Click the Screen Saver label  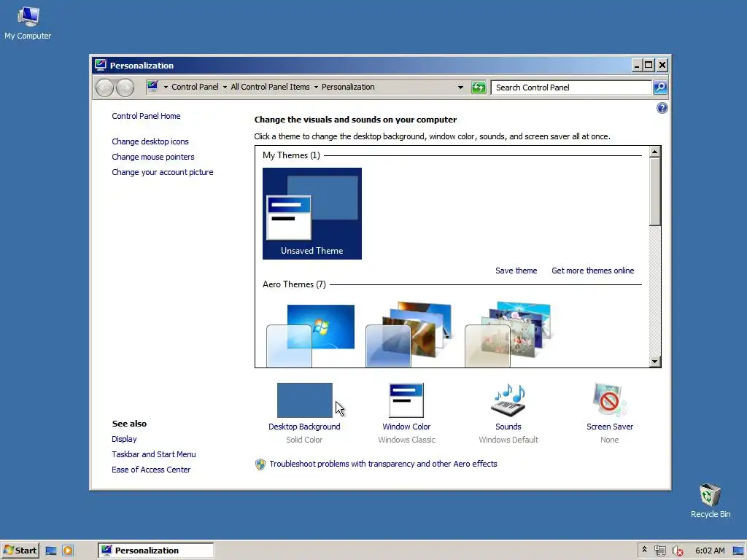coord(610,427)
